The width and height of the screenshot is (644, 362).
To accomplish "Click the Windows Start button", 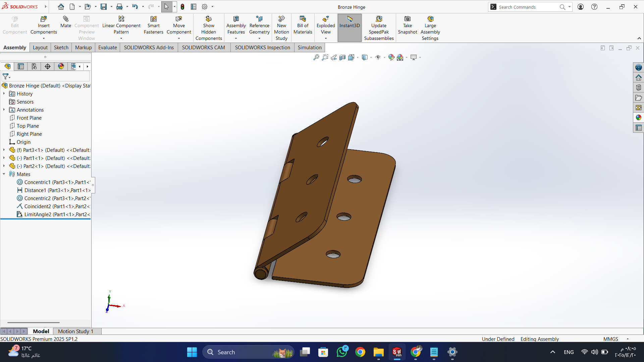I will tap(192, 352).
